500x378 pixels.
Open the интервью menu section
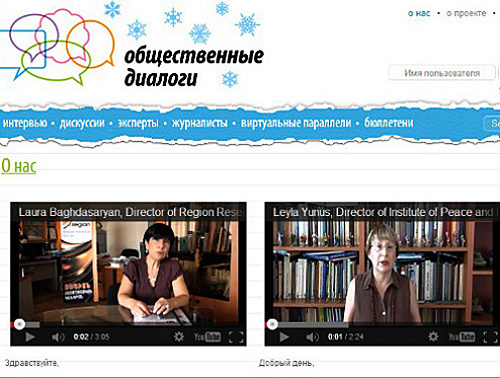coord(25,123)
